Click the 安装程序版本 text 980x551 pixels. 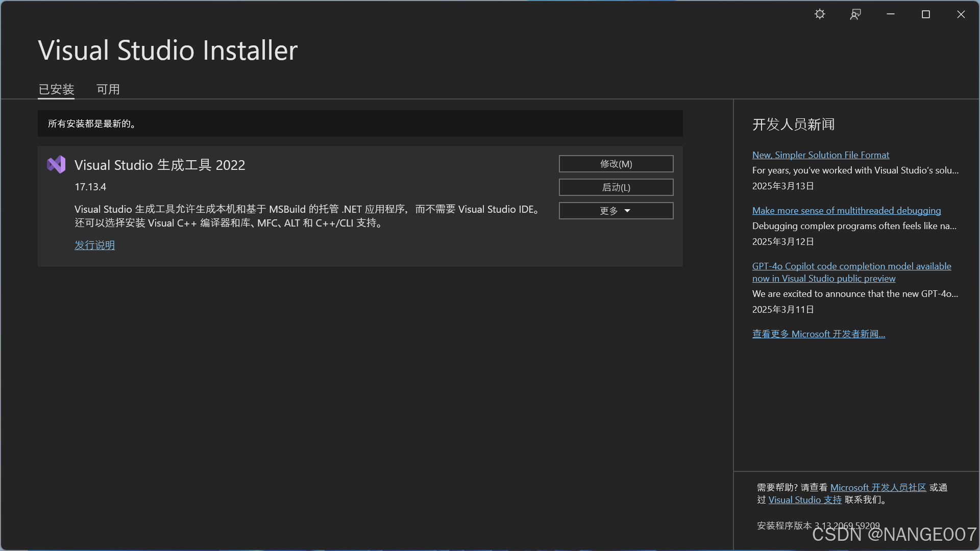pyautogui.click(x=818, y=525)
